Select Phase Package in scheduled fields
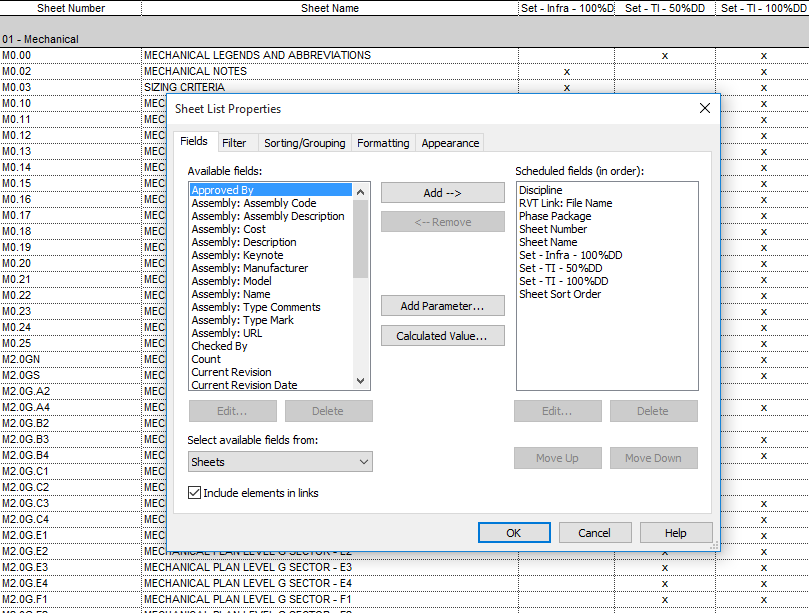 tap(555, 216)
